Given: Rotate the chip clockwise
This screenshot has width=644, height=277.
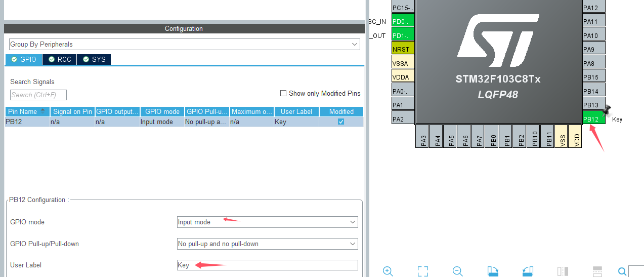Looking at the screenshot, I should (x=493, y=271).
